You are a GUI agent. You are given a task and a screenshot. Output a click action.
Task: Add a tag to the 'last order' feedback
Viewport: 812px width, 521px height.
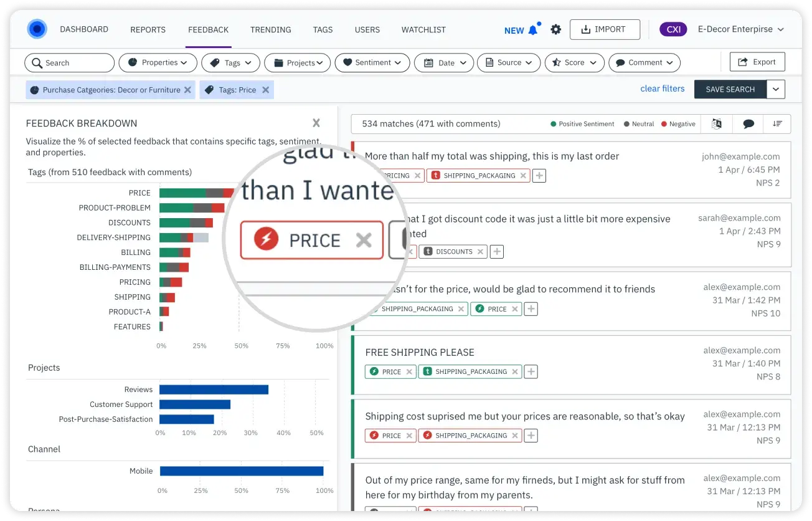(539, 176)
